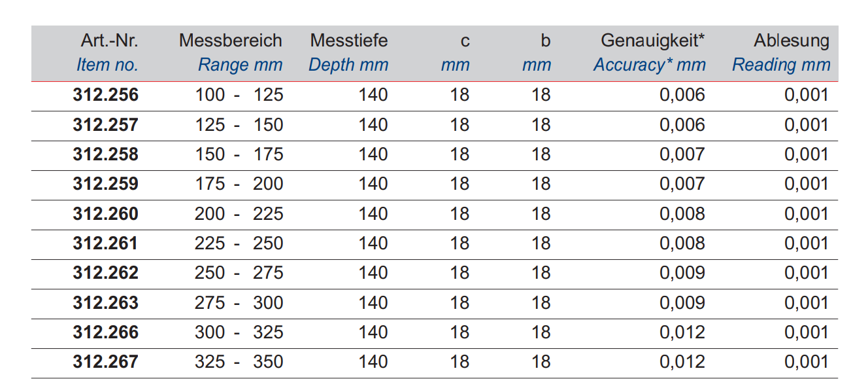Click the Messtiefe column header
The height and width of the screenshot is (392, 868).
(x=349, y=41)
